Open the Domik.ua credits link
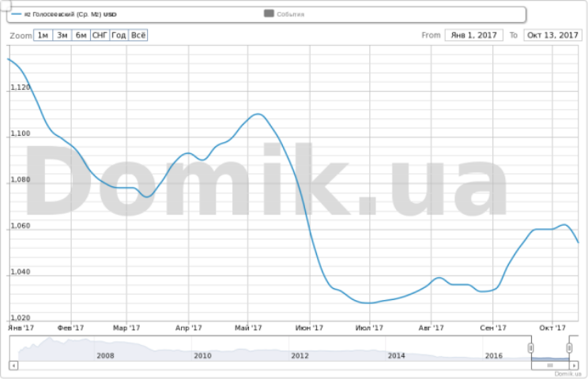Image resolution: width=588 pixels, height=379 pixels. pos(567,373)
